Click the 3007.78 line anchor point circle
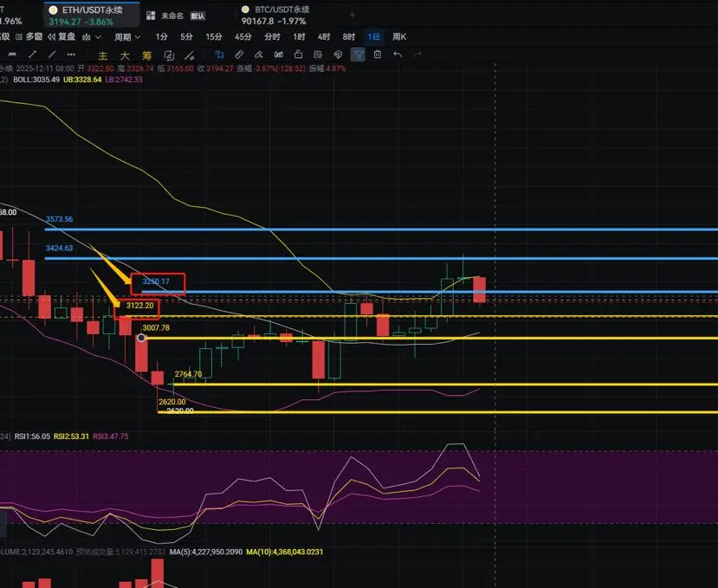The image size is (718, 588). click(x=141, y=338)
